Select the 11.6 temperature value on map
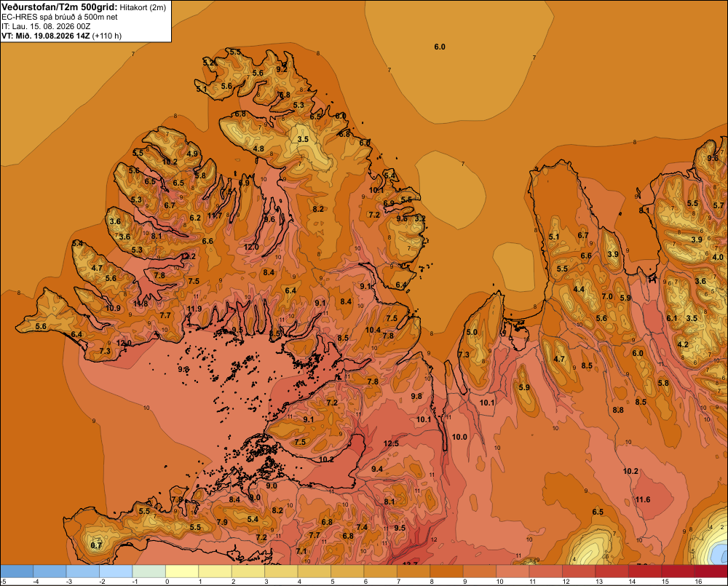Screen dimensions: 728x586 pos(643,499)
